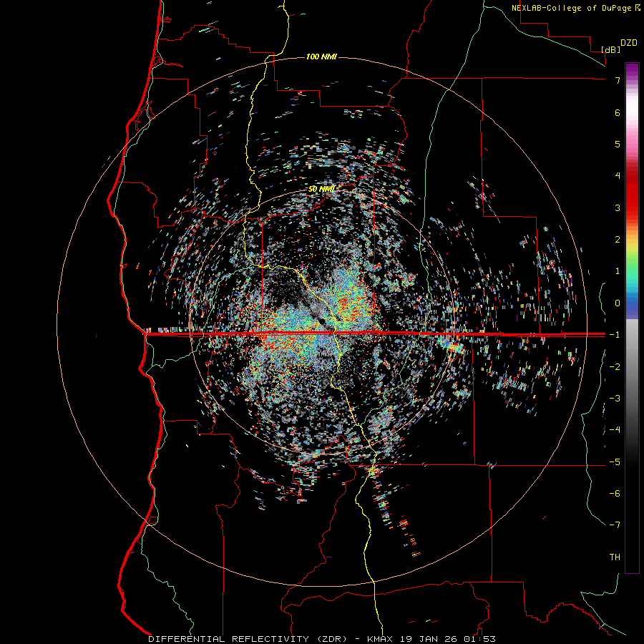
Task: Click the -7 scale label
Action: (x=615, y=525)
